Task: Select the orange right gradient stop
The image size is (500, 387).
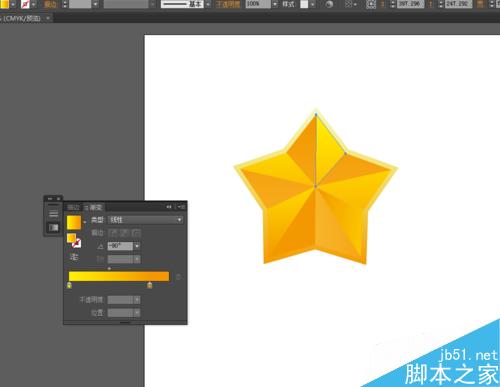Action: coord(150,285)
